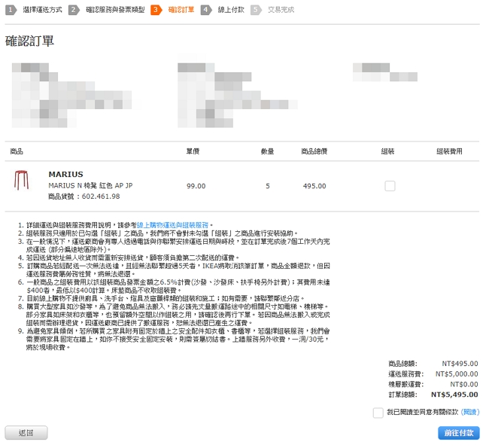Click the 數量 column header
Screen dimensions: 489x448
267,151
